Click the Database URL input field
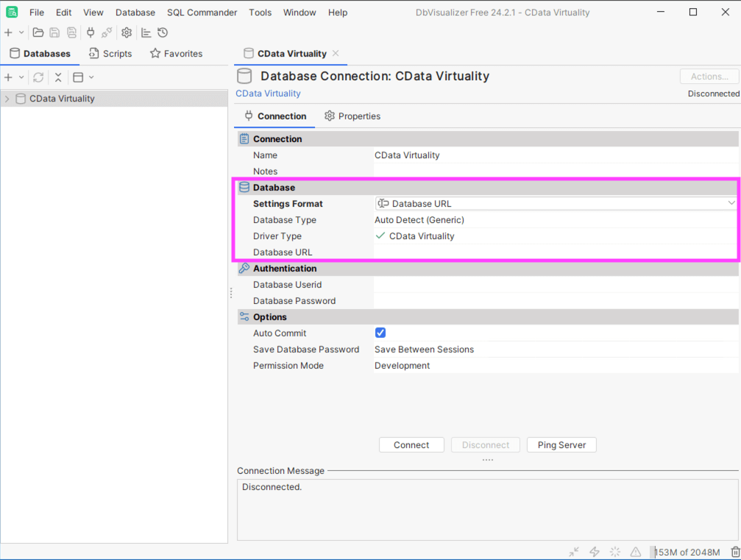741x560 pixels. tap(555, 252)
